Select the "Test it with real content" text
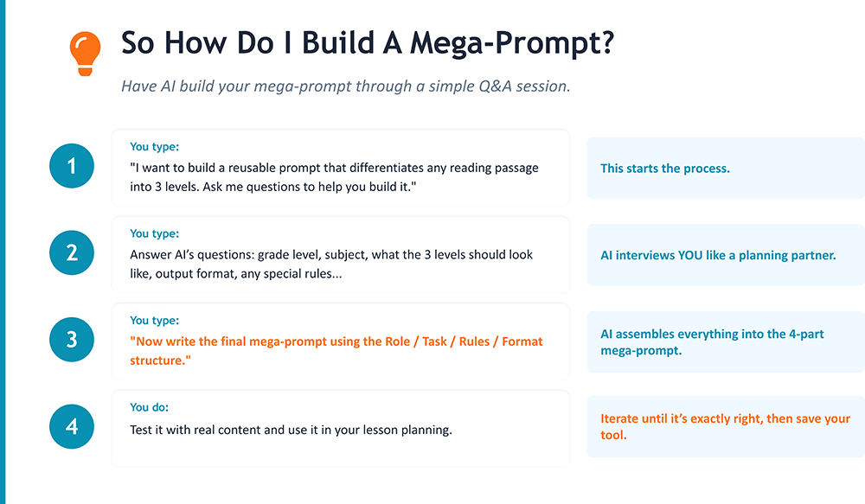The image size is (865, 504). 291,430
